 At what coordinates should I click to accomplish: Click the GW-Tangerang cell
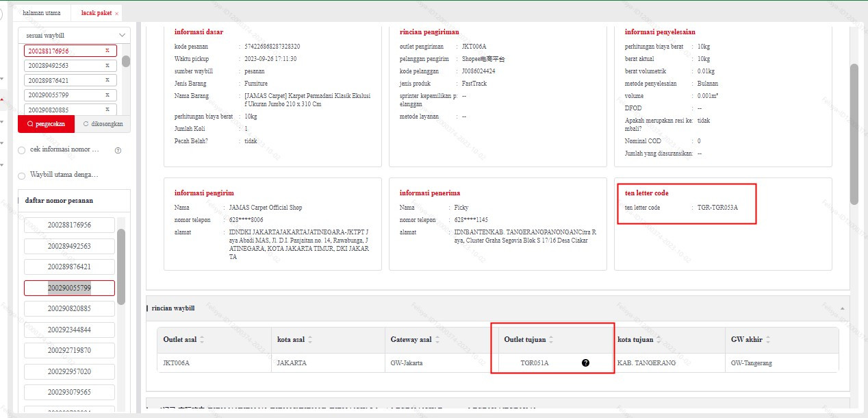point(782,362)
